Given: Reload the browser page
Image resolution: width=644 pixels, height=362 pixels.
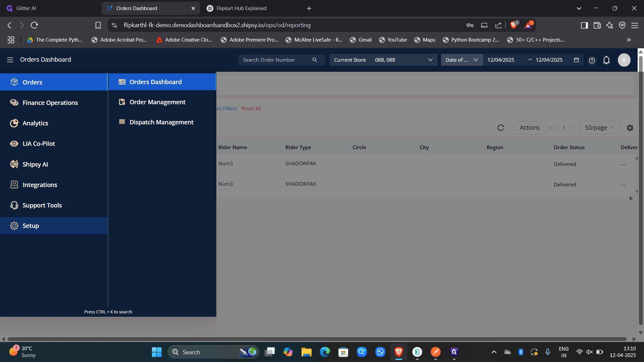Looking at the screenshot, I should point(34,25).
